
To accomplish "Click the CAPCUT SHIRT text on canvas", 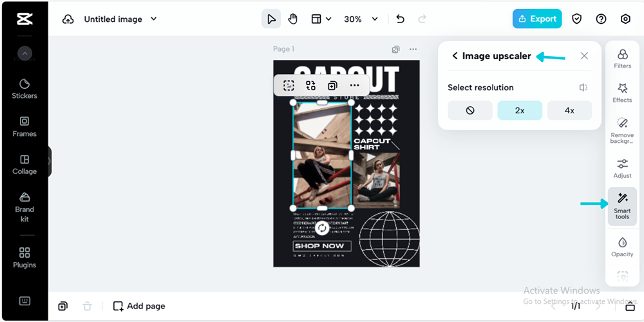I will (x=372, y=144).
